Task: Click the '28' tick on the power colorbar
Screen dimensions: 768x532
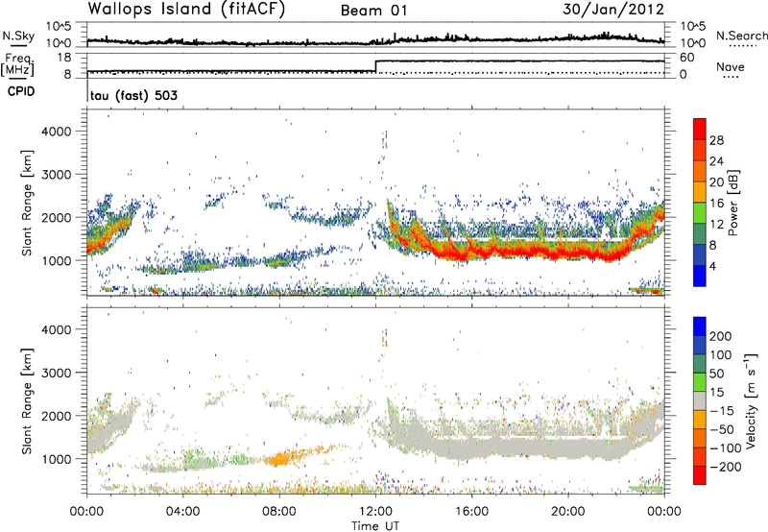Action: click(x=716, y=140)
